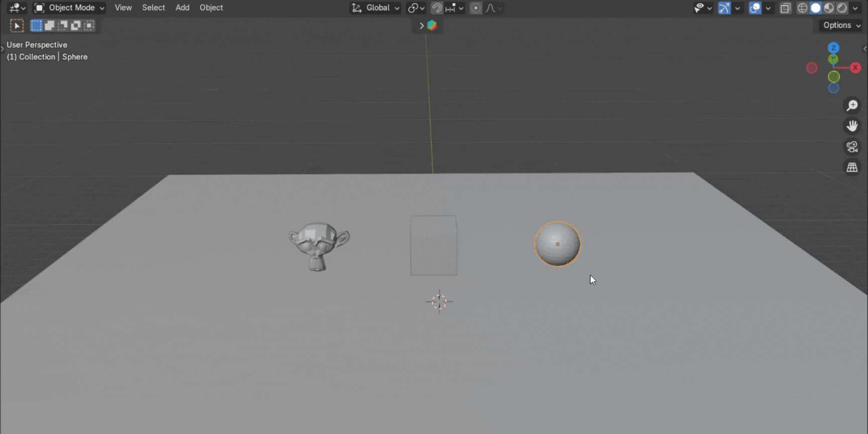Viewport: 868px width, 434px height.
Task: Choose the extend selection mode icon
Action: (x=49, y=26)
